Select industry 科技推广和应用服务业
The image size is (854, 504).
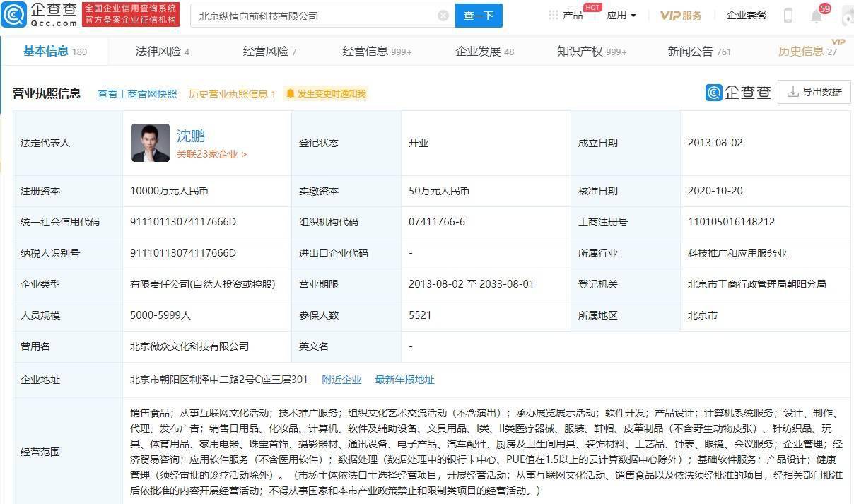(737, 253)
